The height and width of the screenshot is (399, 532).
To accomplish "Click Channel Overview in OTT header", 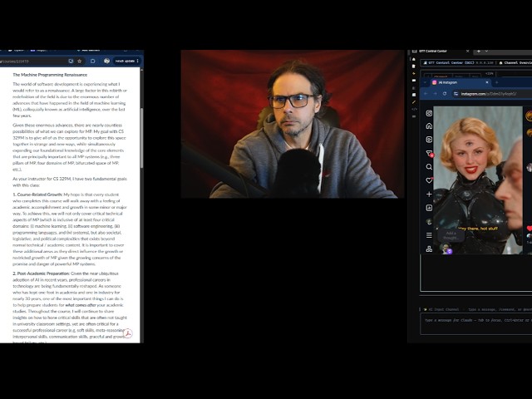I will point(515,63).
